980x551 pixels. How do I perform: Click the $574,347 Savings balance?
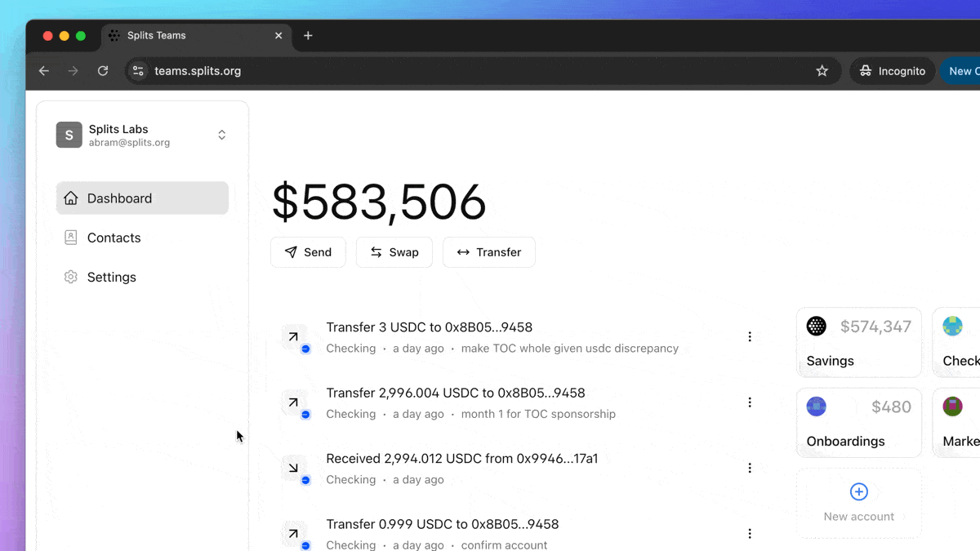[x=875, y=327]
